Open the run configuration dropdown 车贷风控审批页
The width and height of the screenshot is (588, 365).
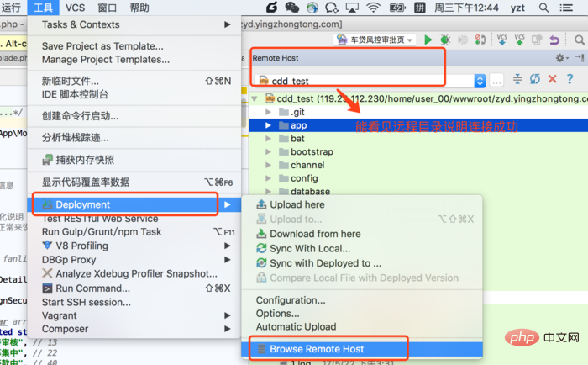click(375, 40)
